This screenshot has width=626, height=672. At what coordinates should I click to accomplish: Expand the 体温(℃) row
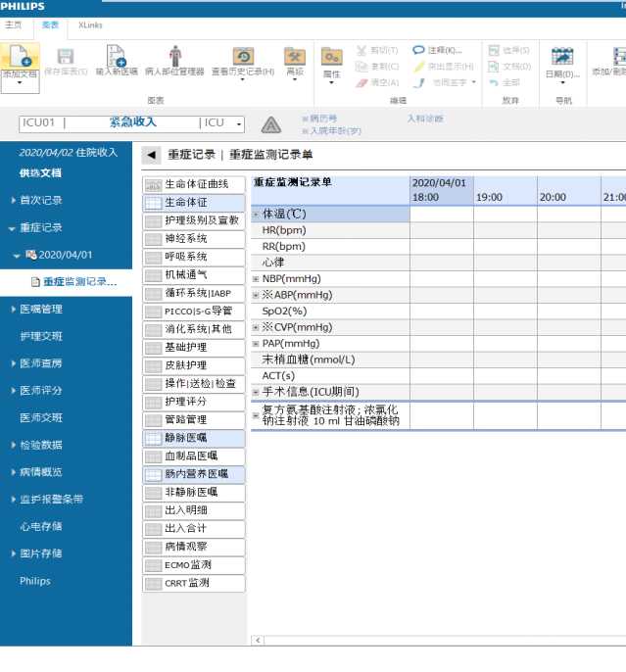click(x=257, y=214)
